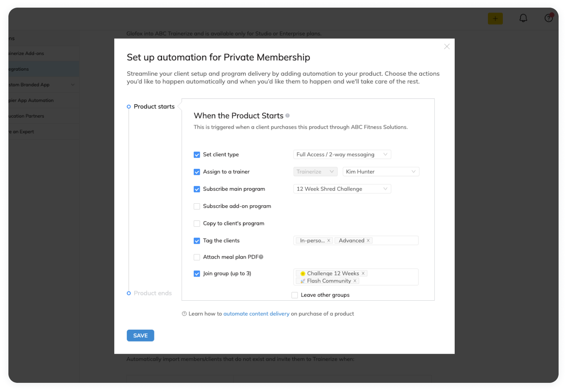
Task: Check the Leave other groups option
Action: point(295,295)
